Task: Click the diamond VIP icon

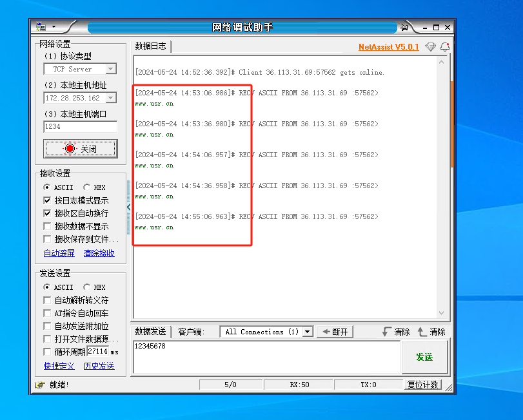Action: [x=431, y=47]
